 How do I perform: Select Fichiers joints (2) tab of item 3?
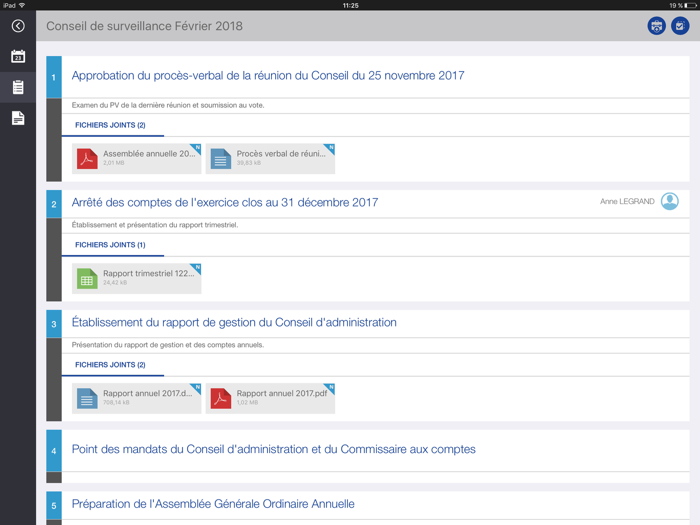[110, 365]
